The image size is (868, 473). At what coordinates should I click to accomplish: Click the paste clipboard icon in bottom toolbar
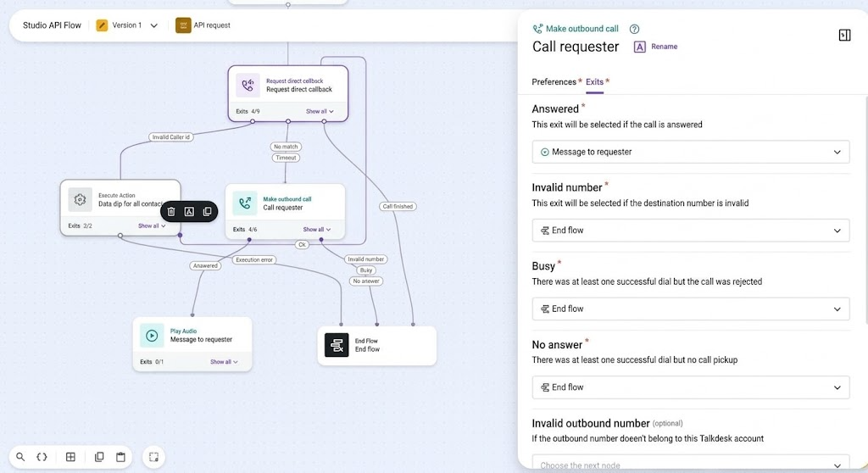tap(120, 457)
